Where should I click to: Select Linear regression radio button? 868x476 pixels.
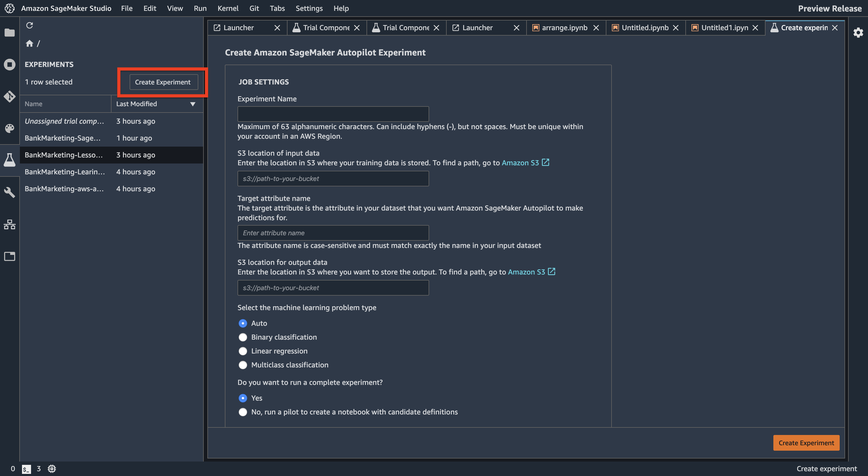[243, 351]
